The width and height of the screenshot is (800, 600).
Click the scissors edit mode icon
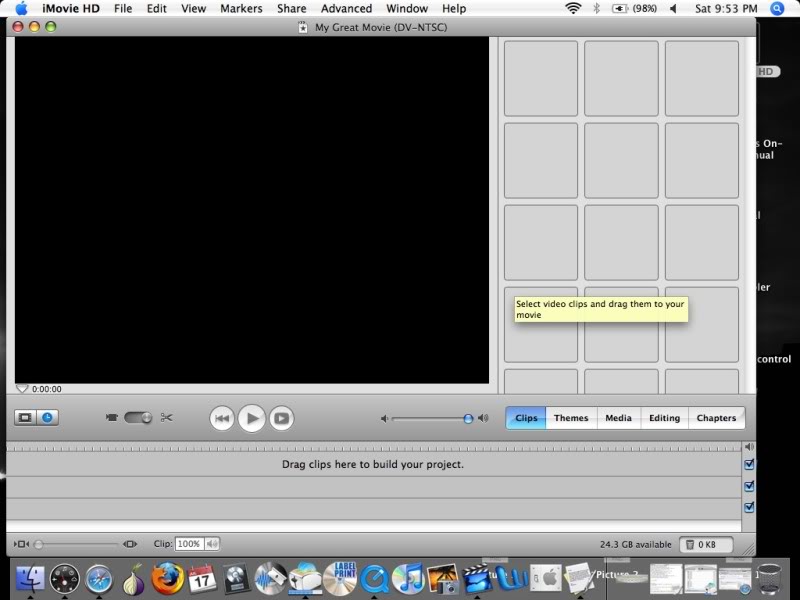coord(166,418)
